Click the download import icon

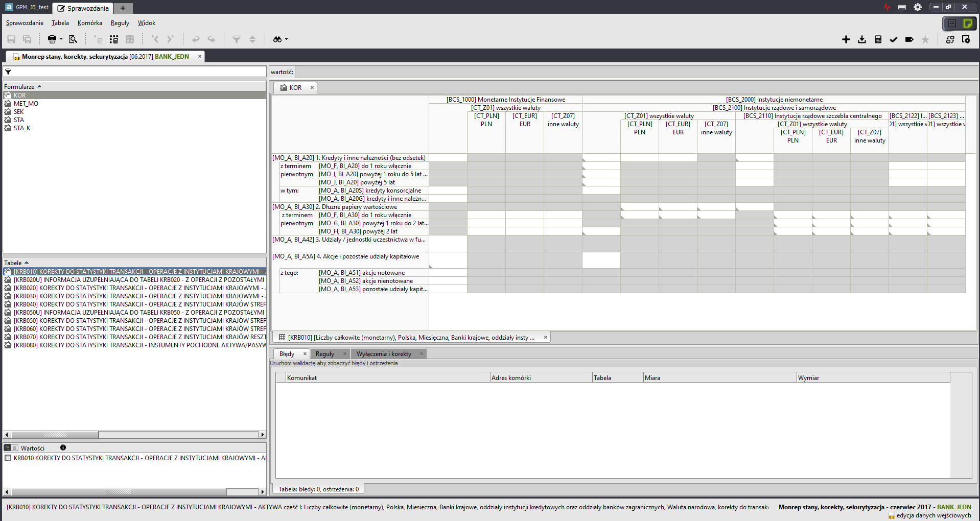click(x=862, y=39)
